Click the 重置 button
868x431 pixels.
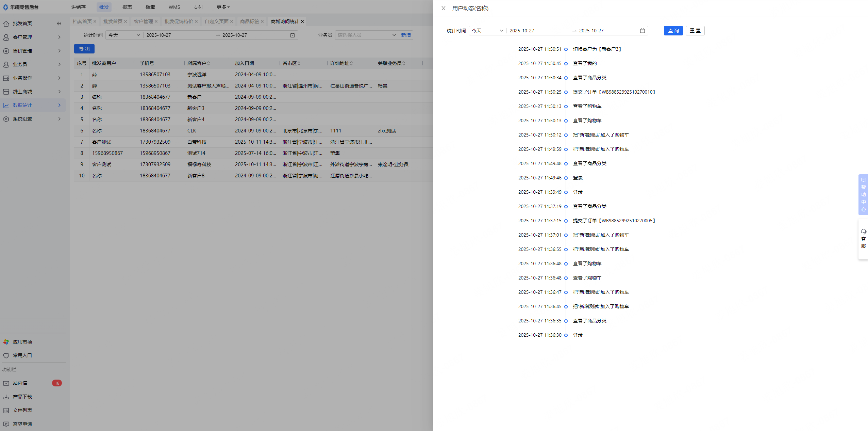click(x=695, y=31)
